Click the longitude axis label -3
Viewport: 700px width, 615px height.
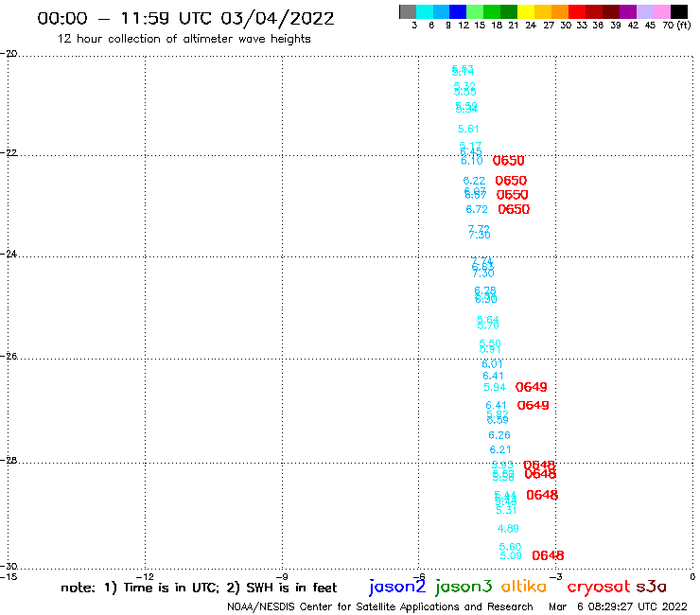click(555, 577)
